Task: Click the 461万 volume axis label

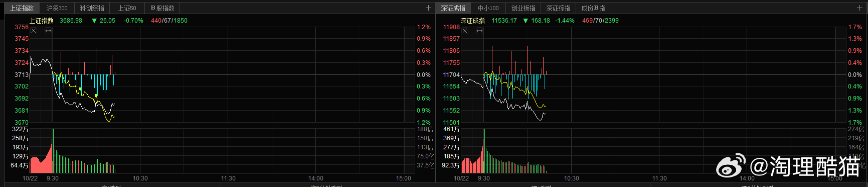Action: tap(451, 130)
